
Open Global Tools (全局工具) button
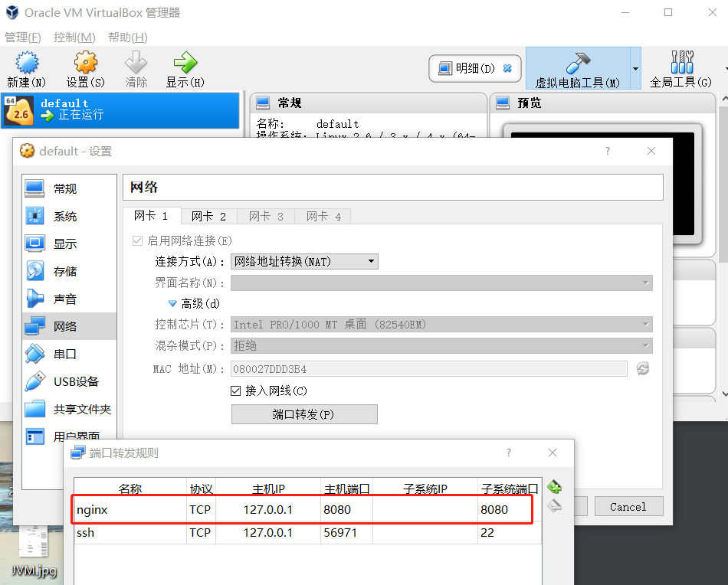680,69
